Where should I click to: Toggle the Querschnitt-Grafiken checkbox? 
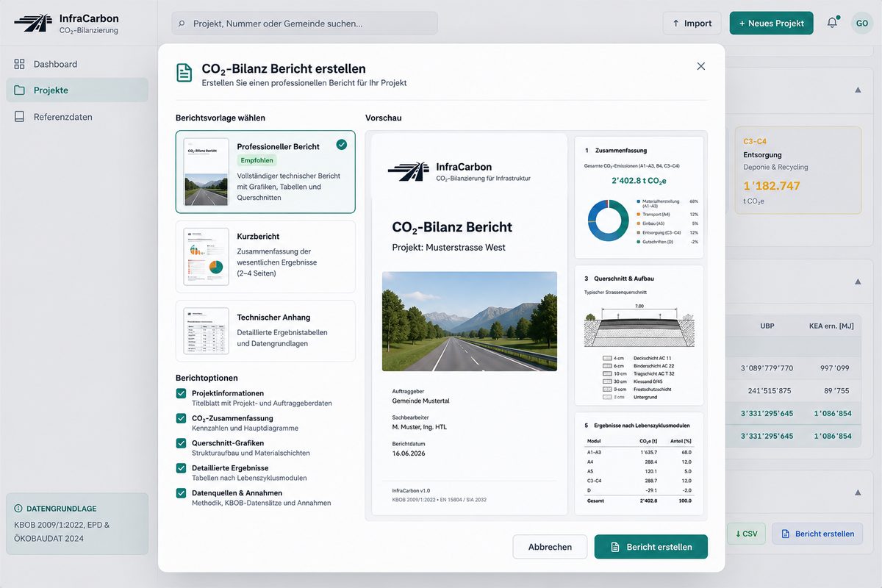(x=181, y=443)
